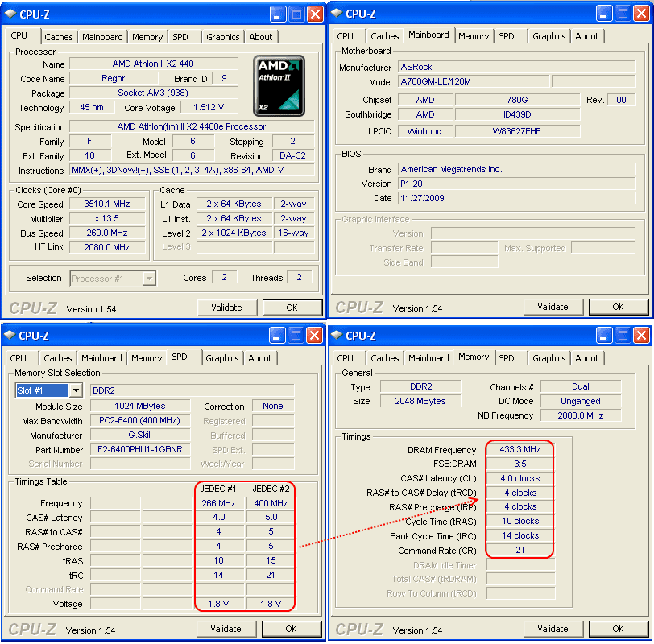Click NB Frequency value 2080.0 MHz
The image size is (654, 644).
click(581, 415)
